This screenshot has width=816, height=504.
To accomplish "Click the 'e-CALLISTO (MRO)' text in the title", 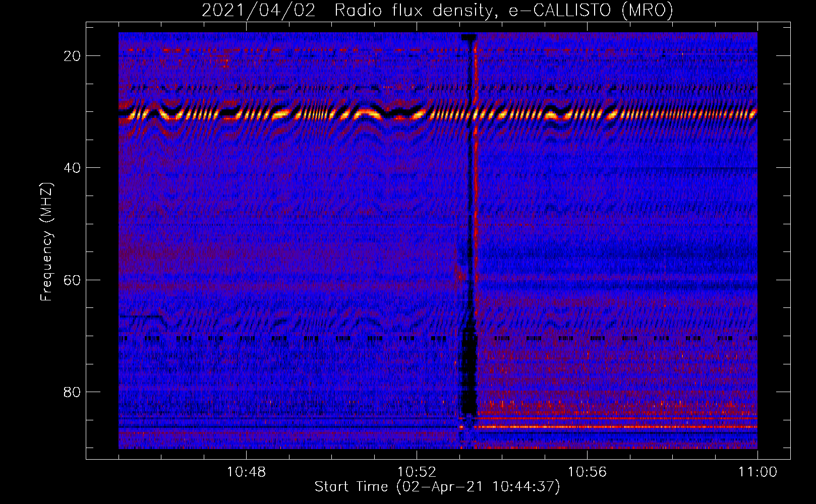I will 591,11.
